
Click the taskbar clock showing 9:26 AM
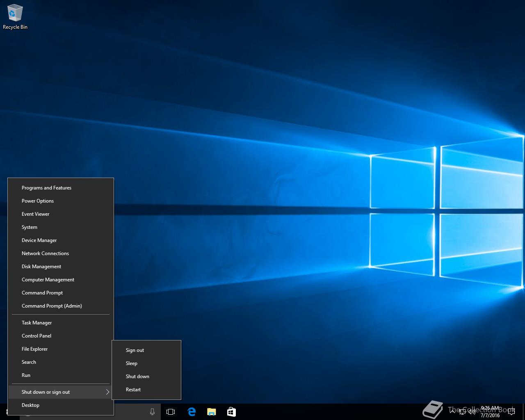click(x=490, y=412)
